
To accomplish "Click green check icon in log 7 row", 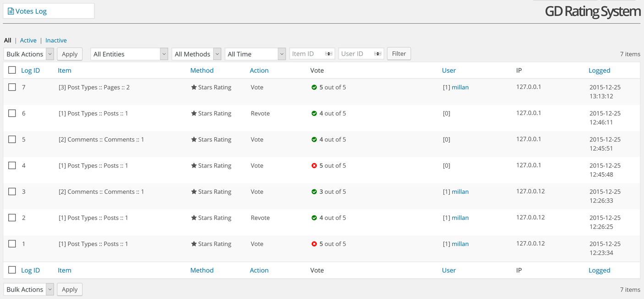I will click(x=314, y=87).
